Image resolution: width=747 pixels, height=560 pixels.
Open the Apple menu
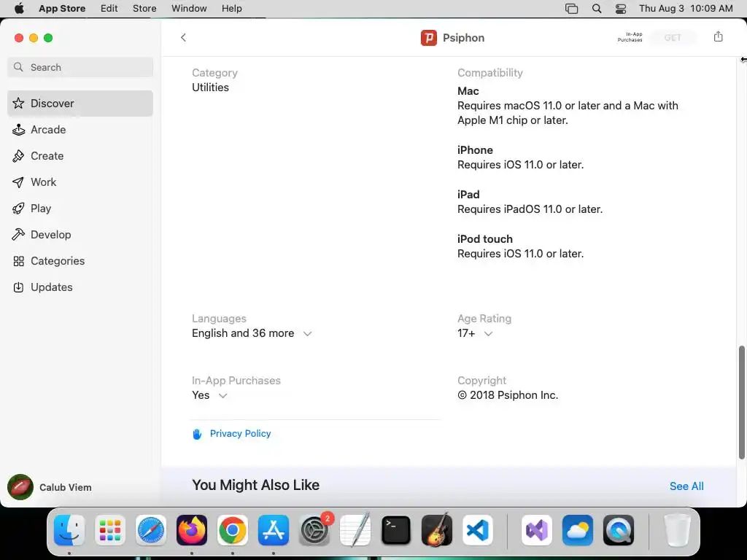(x=19, y=9)
